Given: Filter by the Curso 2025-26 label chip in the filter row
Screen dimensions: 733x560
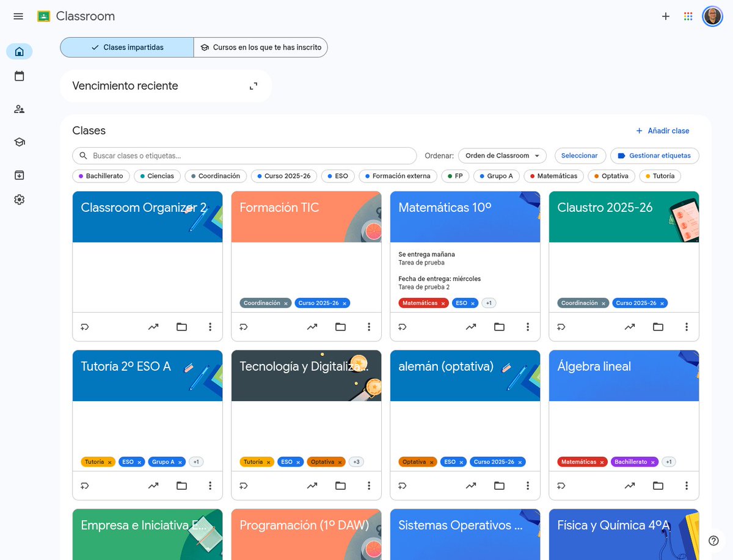Looking at the screenshot, I should (284, 176).
